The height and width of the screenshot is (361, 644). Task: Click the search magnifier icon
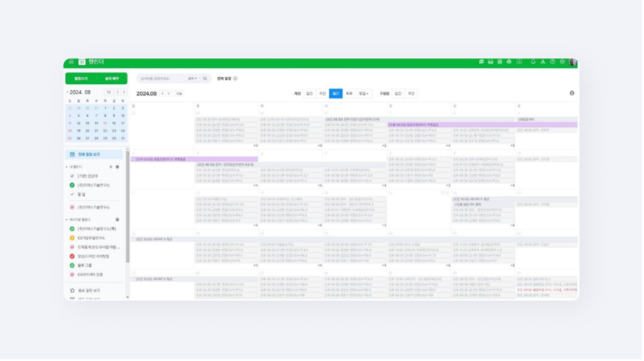click(x=205, y=78)
